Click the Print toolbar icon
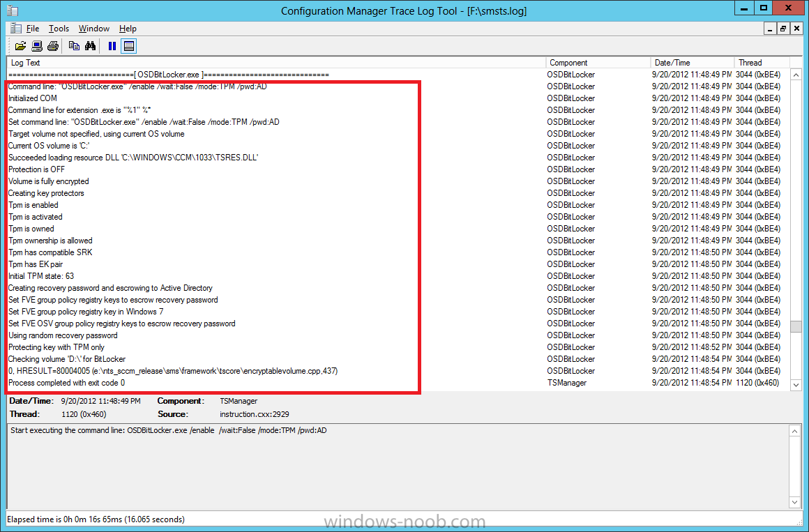Image resolution: width=809 pixels, height=532 pixels. click(52, 46)
